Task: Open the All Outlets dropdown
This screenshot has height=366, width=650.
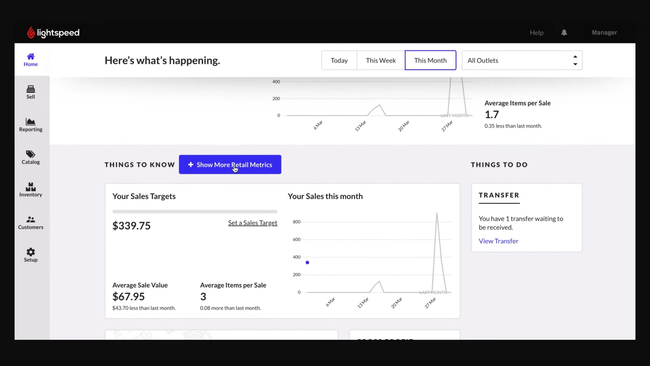Action: click(522, 60)
